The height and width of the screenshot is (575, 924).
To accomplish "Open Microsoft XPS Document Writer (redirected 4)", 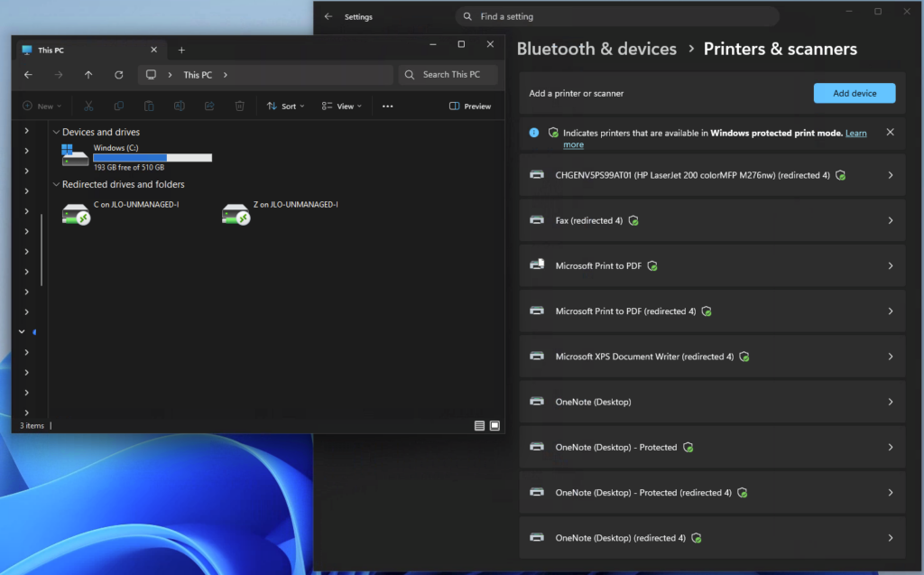I will click(712, 357).
